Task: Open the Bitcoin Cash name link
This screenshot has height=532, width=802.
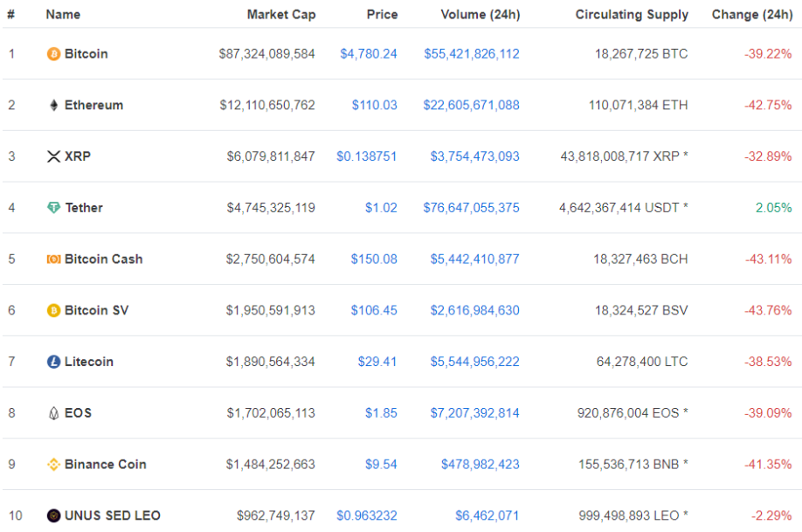Action: click(103, 259)
